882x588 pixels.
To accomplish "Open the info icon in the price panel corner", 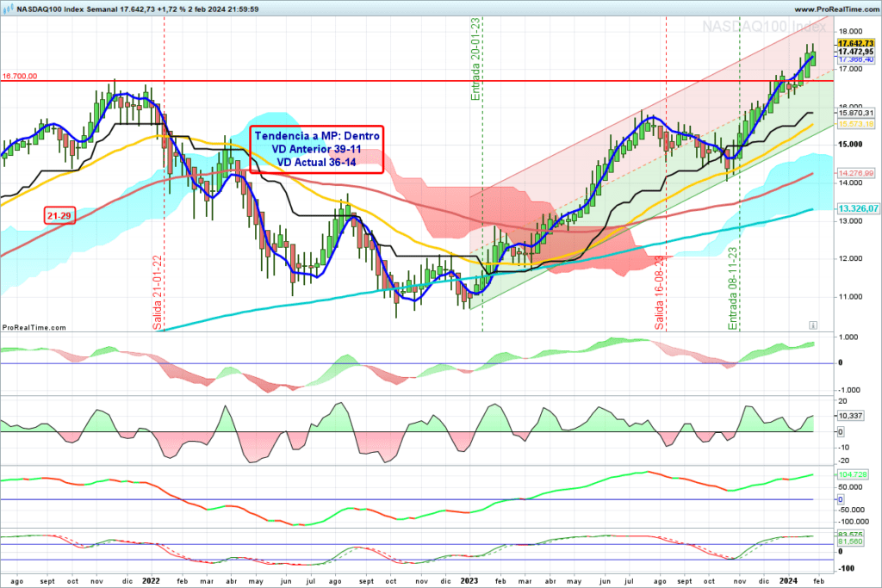I will 813,325.
